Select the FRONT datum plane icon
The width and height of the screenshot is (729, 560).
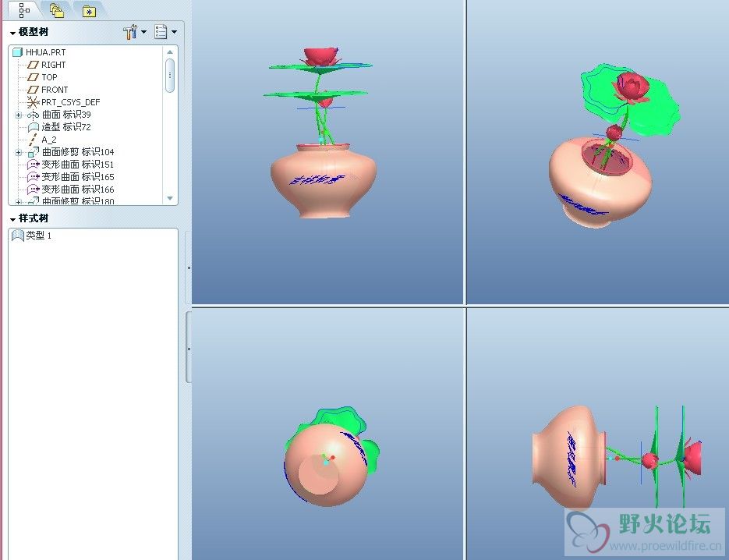tap(33, 90)
